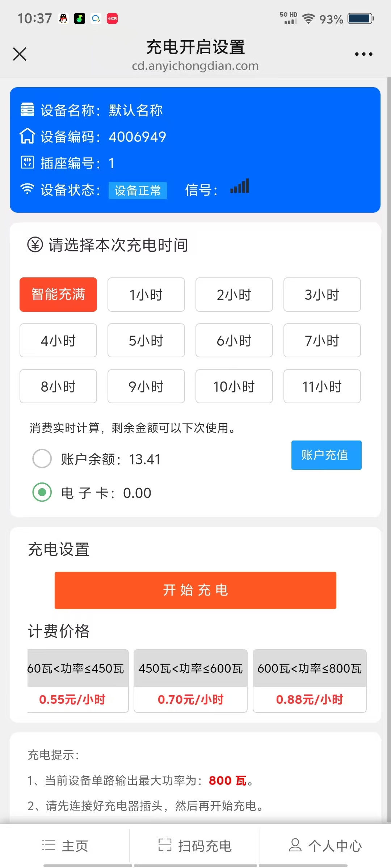This screenshot has height=868, width=391.
Task: Tap the signal strength bars icon
Action: coord(240,186)
